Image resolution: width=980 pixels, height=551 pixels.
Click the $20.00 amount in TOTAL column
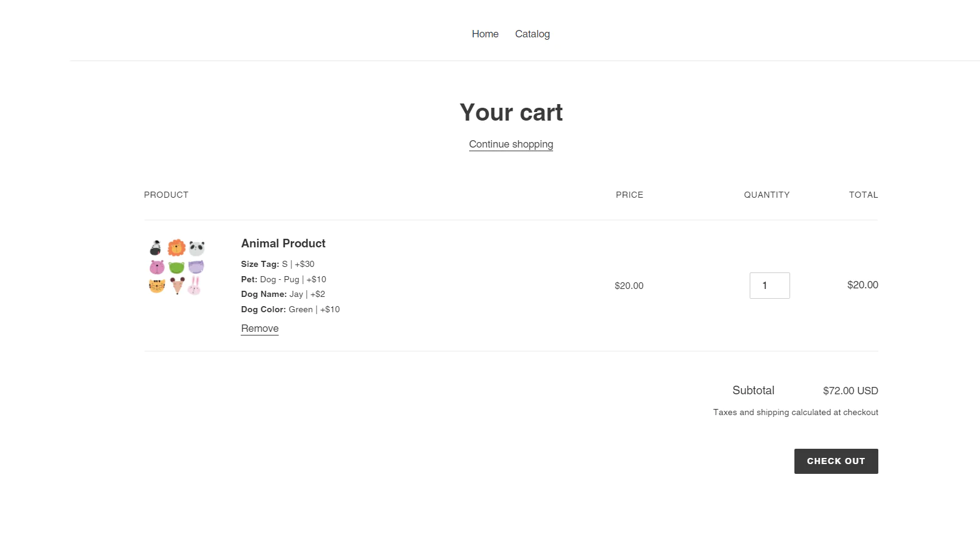[x=862, y=285]
